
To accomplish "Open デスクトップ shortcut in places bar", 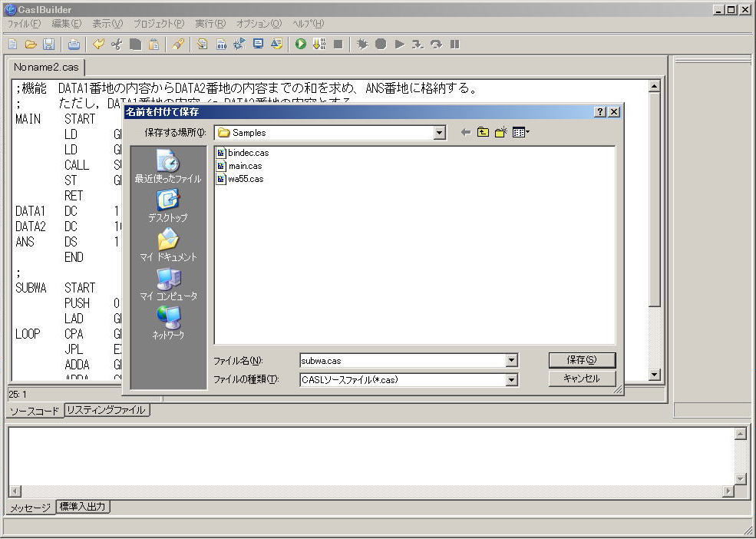I will (x=167, y=206).
